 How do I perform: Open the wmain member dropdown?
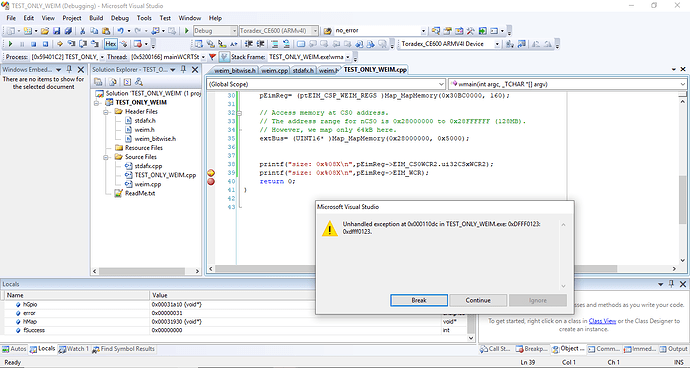[x=683, y=84]
